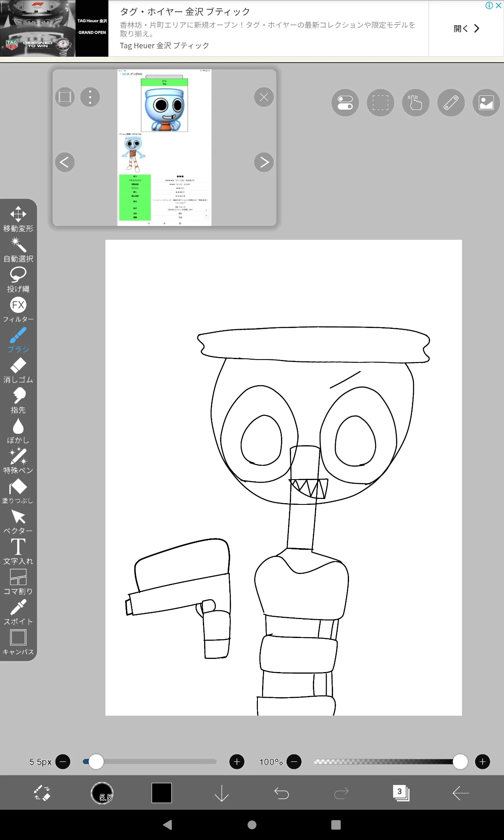Decrease opacity with minus next to 100%
The image size is (504, 840).
click(294, 761)
